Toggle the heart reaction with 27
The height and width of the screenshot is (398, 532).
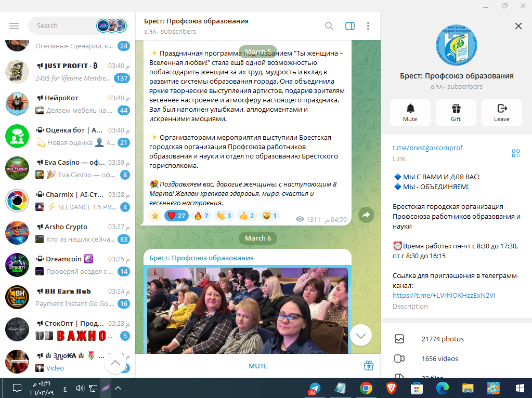(x=176, y=216)
